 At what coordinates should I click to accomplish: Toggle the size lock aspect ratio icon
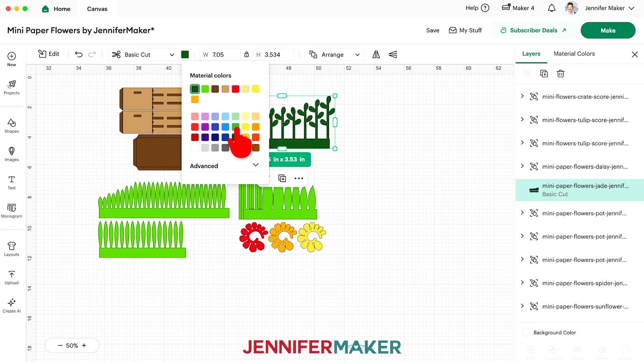click(246, 54)
